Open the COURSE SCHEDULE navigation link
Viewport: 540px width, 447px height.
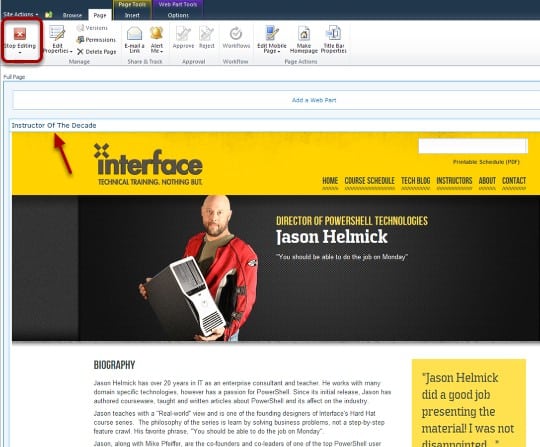[x=370, y=181]
